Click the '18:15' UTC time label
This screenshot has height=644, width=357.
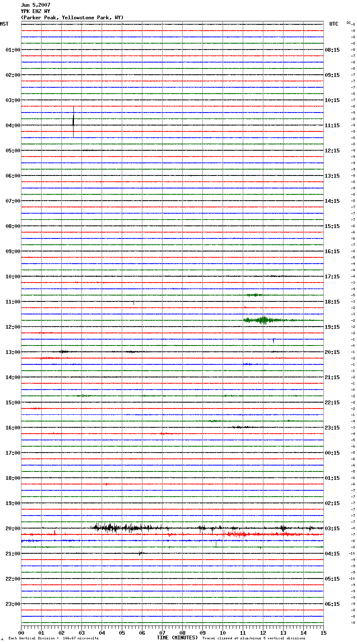tap(333, 302)
